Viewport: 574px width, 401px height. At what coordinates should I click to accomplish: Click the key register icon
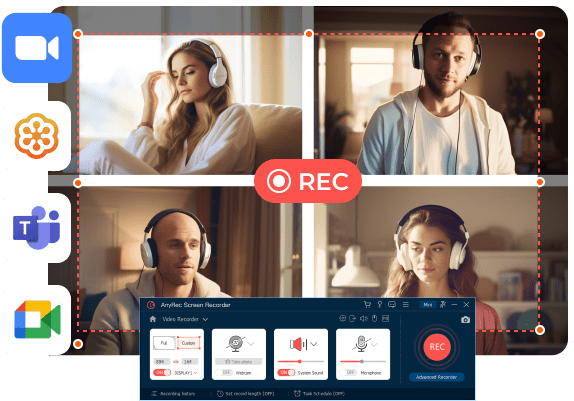click(x=380, y=304)
